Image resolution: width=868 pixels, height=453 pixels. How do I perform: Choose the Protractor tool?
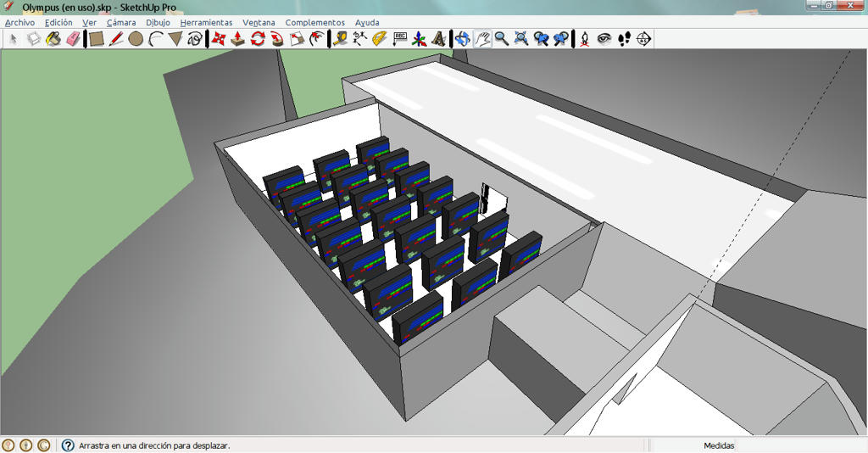point(379,39)
